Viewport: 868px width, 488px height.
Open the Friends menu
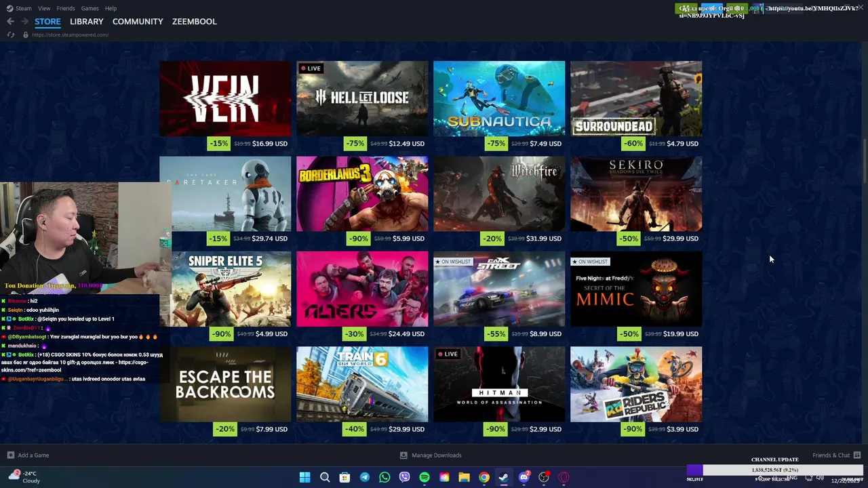[66, 8]
